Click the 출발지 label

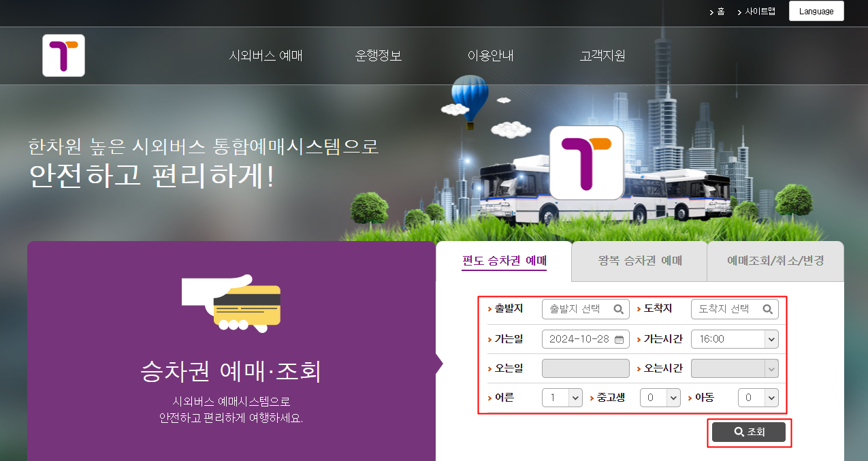(509, 308)
